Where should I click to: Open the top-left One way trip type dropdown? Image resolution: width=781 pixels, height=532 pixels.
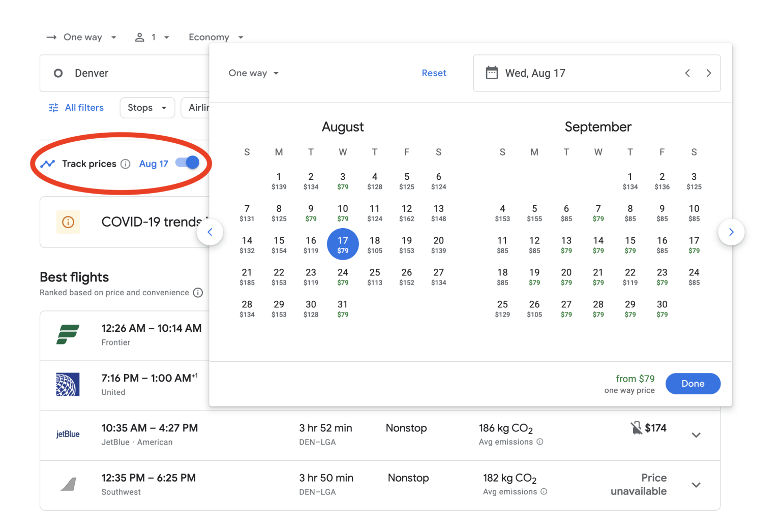(x=81, y=37)
